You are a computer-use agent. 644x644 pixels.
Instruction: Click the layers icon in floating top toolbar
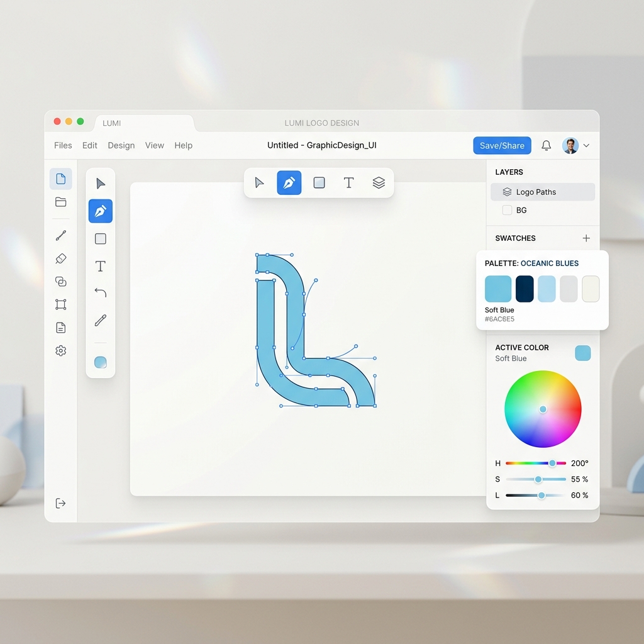[x=379, y=183]
